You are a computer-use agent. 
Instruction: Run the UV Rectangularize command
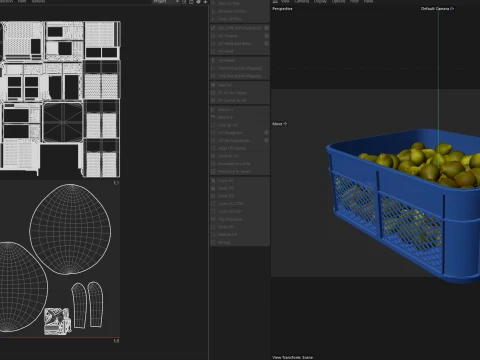pos(236,140)
